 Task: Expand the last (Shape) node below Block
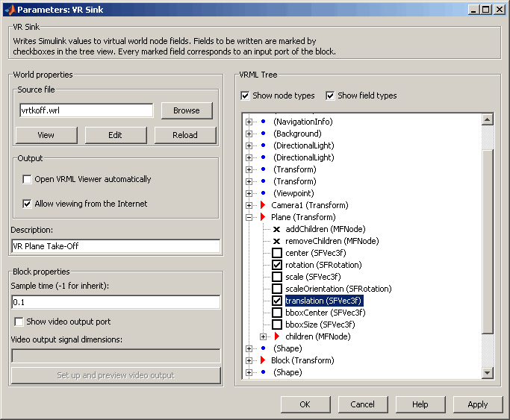[249, 372]
